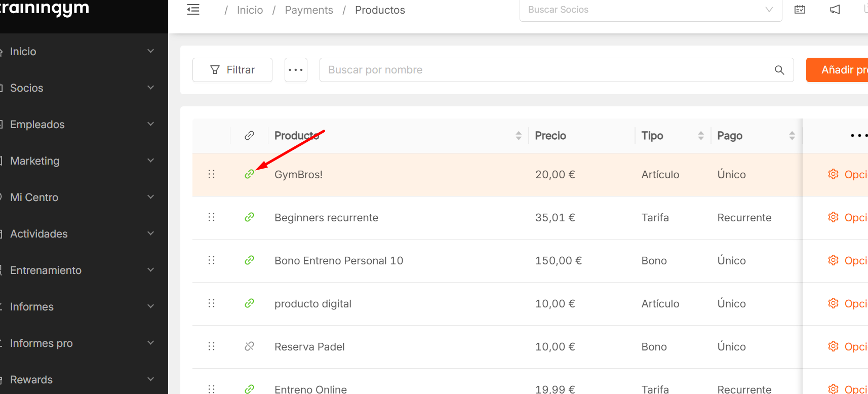Grab the drag handle of Beginners recurrente row
868x394 pixels.
[x=212, y=217]
